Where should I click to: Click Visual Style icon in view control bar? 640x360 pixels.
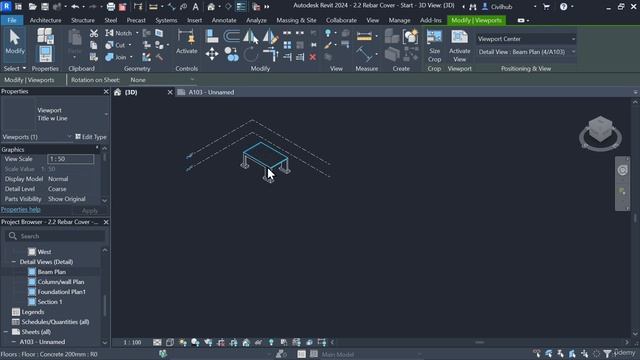pyautogui.click(x=170, y=342)
